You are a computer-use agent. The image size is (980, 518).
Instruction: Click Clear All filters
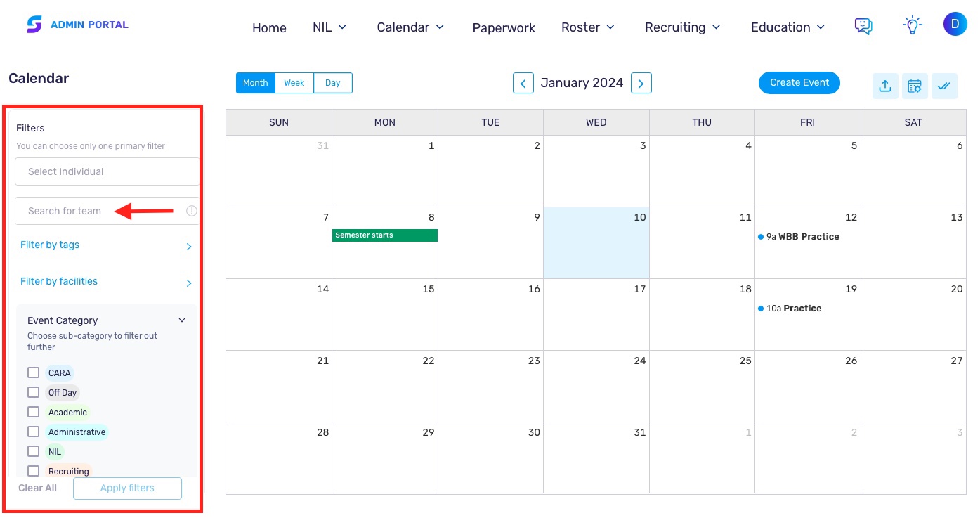38,488
